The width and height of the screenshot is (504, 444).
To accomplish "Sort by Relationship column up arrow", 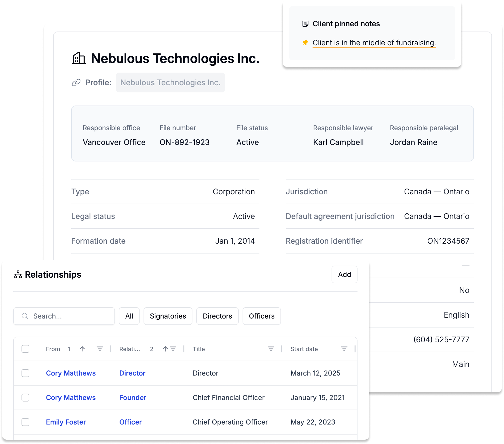I will pyautogui.click(x=165, y=349).
